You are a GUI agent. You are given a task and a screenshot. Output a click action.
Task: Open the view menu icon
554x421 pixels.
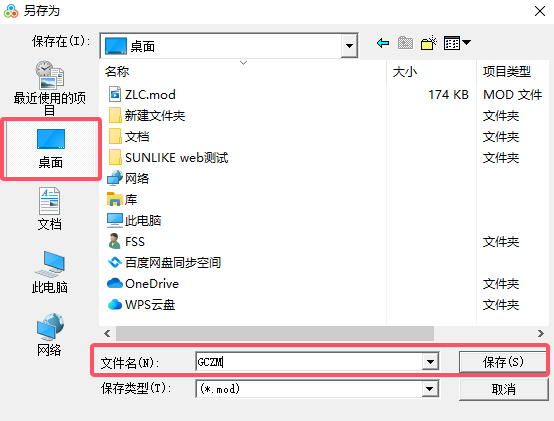[457, 43]
